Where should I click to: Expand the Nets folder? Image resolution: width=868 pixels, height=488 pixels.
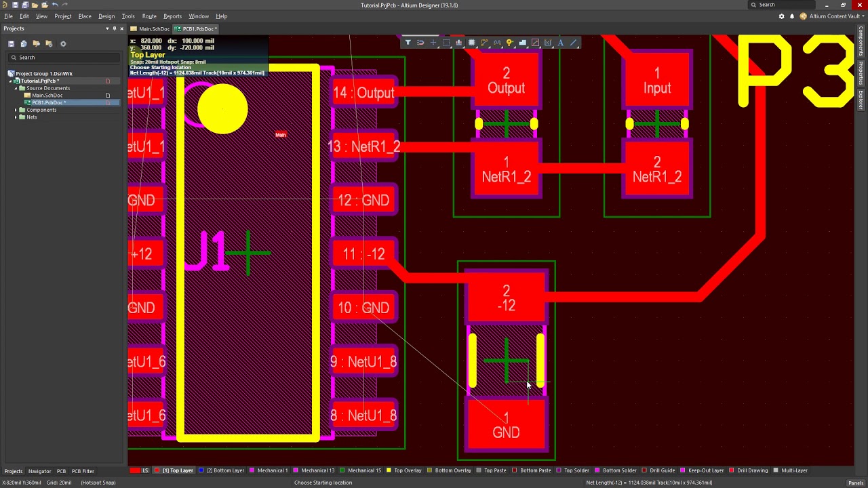click(16, 117)
